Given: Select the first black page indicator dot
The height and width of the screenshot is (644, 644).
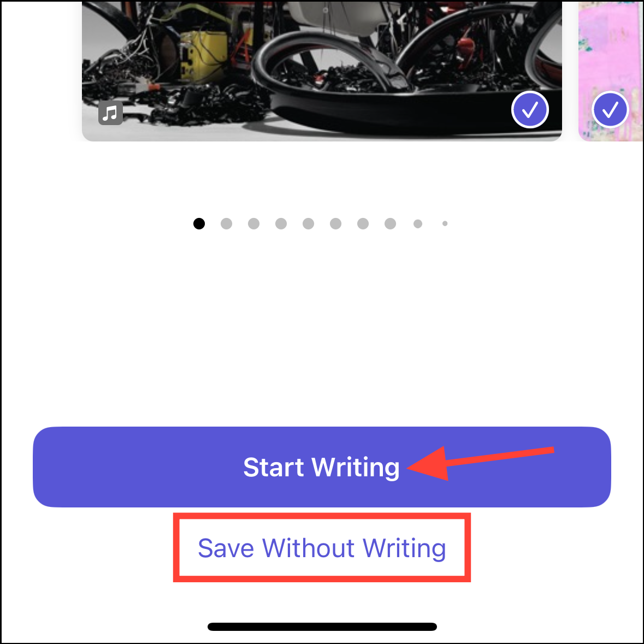Looking at the screenshot, I should [199, 224].
